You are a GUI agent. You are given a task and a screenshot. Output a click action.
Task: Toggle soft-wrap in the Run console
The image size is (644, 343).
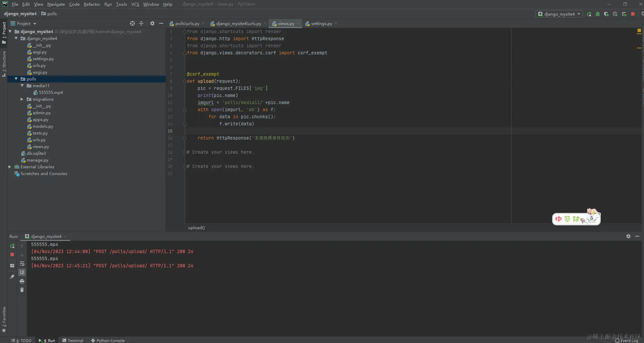coord(22,264)
